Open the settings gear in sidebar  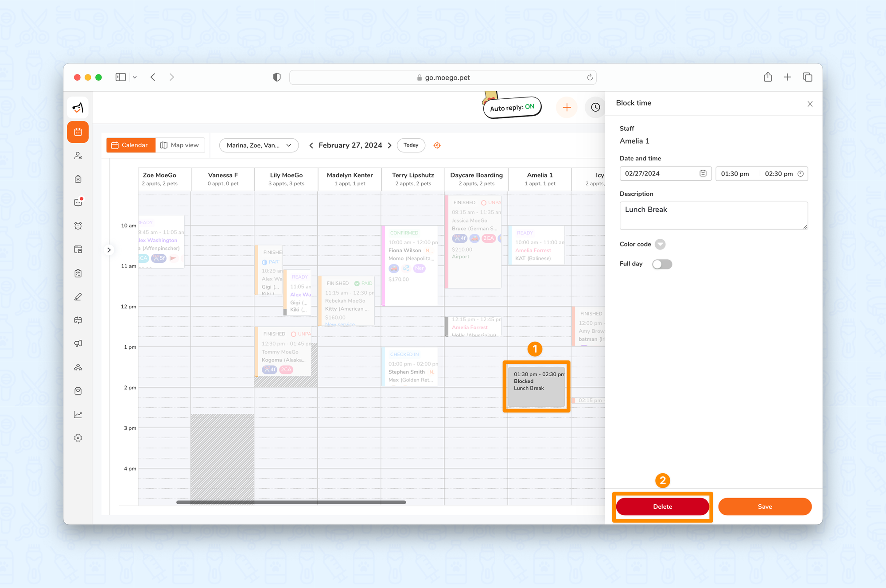click(x=78, y=438)
